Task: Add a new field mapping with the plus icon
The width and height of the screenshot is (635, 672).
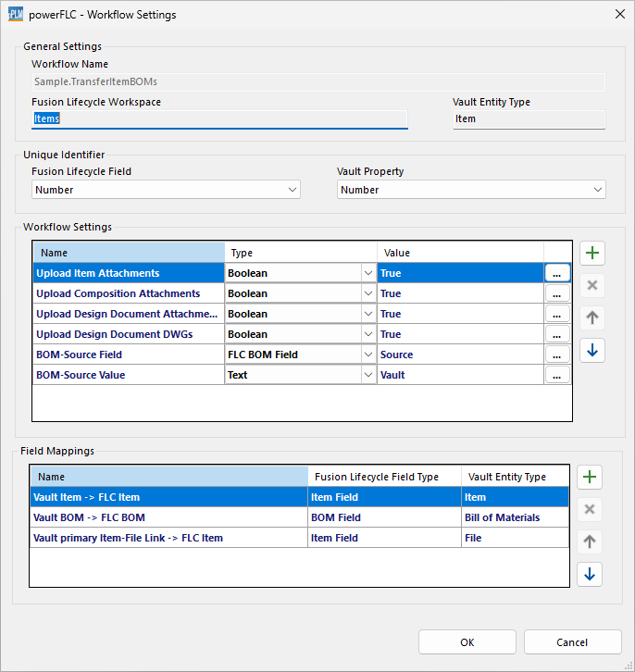Action: [x=589, y=478]
